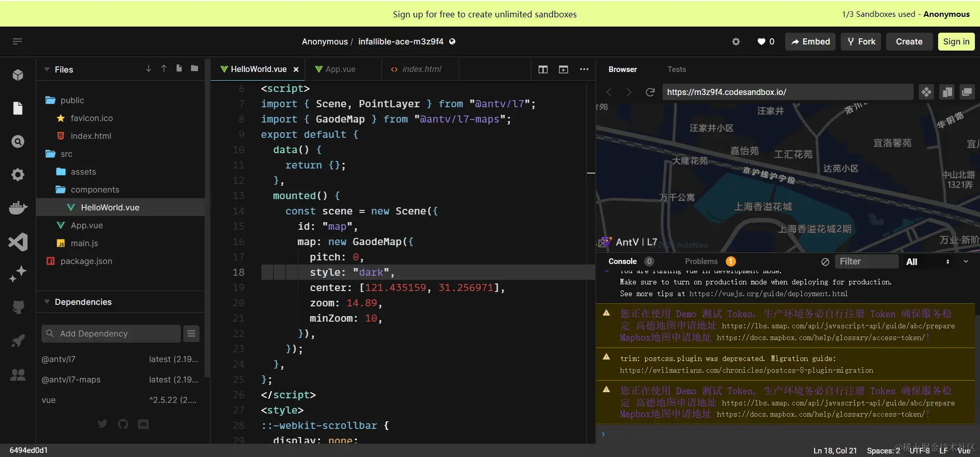Open the Problems tab
Viewport: 980px width, 457px height.
click(x=710, y=261)
